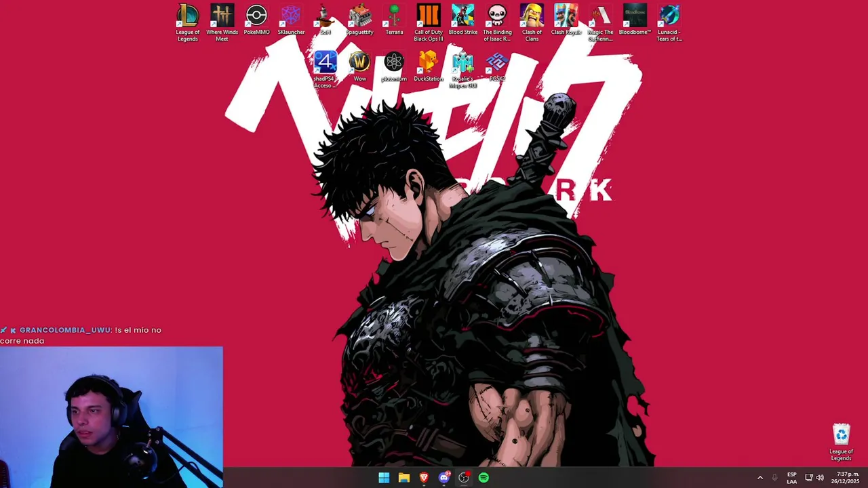Launch the PCSX2 shortcut
The height and width of the screenshot is (488, 868).
click(497, 66)
